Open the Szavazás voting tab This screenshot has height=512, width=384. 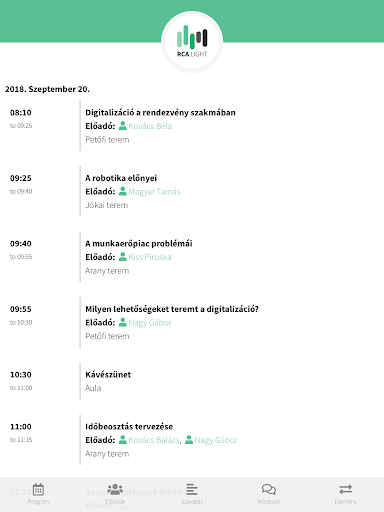[192, 494]
